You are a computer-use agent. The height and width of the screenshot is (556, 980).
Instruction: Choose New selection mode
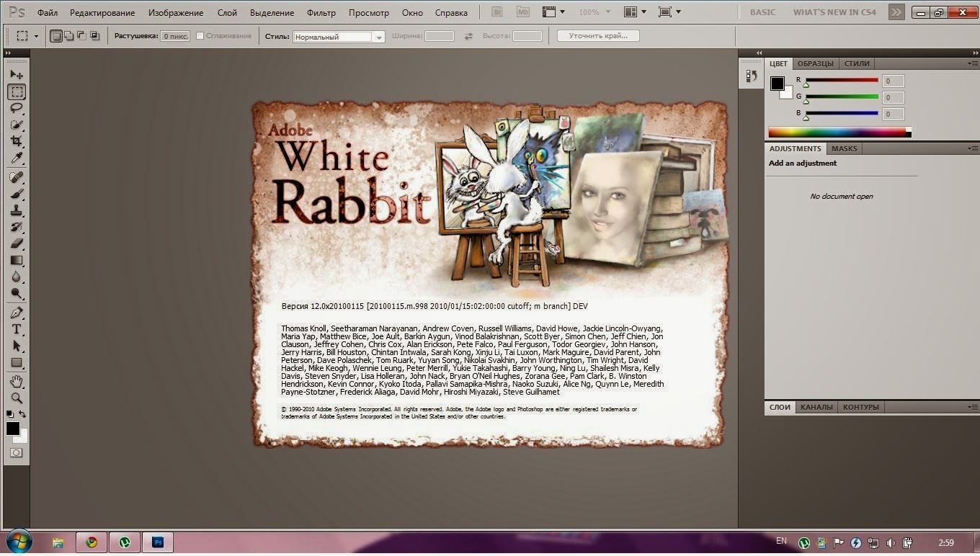56,36
